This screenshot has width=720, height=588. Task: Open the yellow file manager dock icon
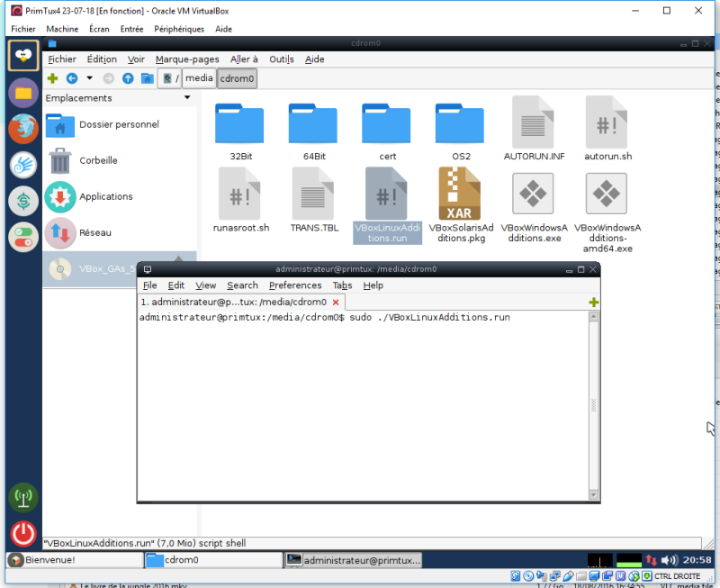click(x=23, y=94)
